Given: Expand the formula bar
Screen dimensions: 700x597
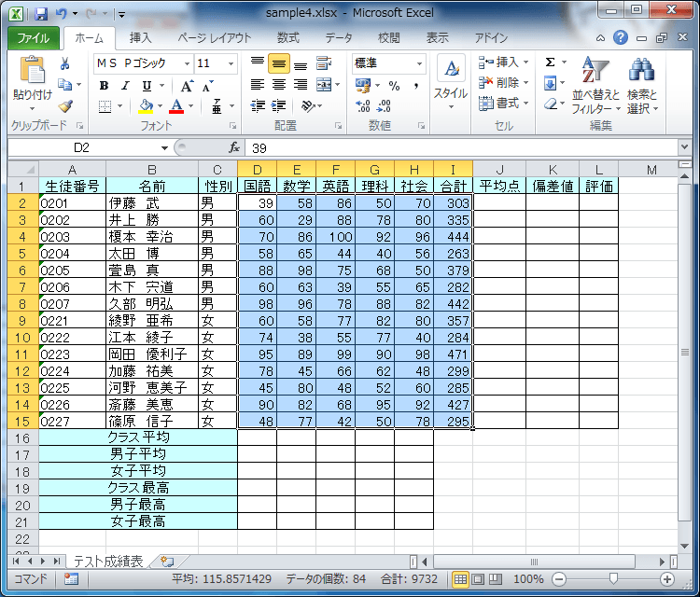Looking at the screenshot, I should coord(684,146).
